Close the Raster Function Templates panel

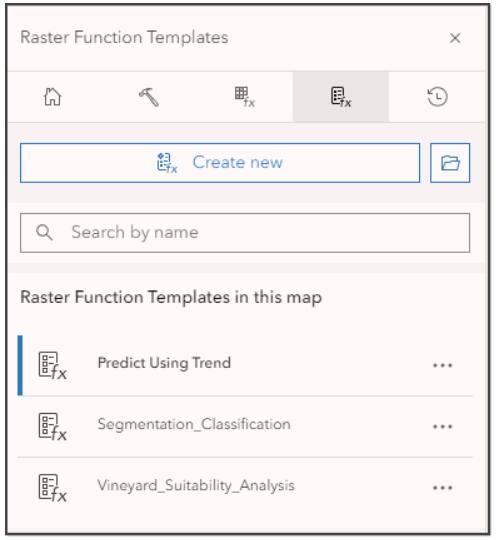click(x=455, y=38)
